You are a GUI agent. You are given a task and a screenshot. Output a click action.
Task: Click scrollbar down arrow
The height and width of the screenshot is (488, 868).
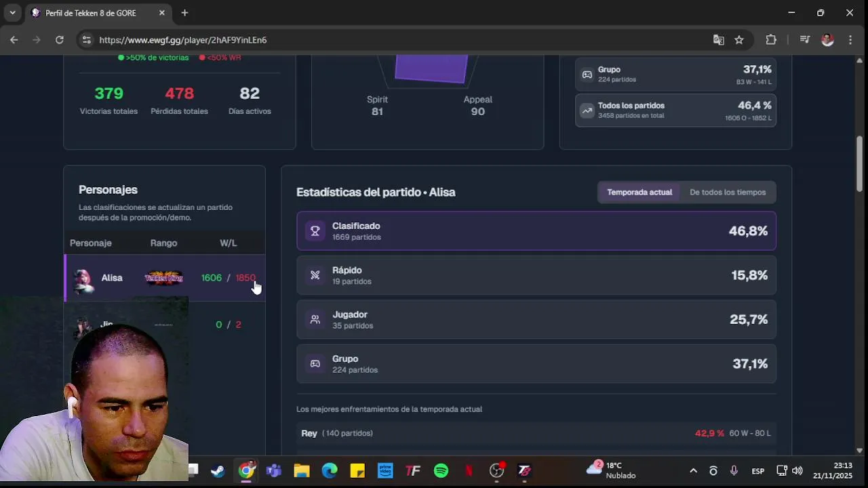point(860,450)
